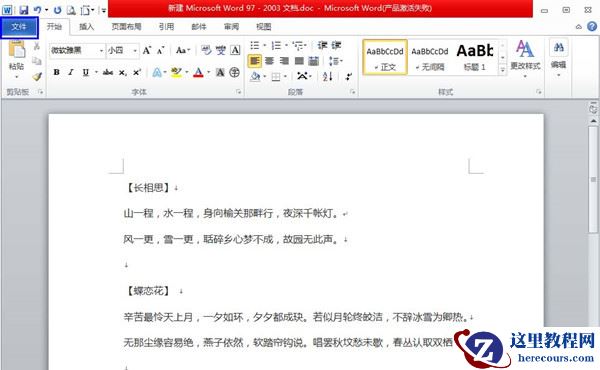
Task: Switch to the References (引用) tab
Action: (x=166, y=27)
